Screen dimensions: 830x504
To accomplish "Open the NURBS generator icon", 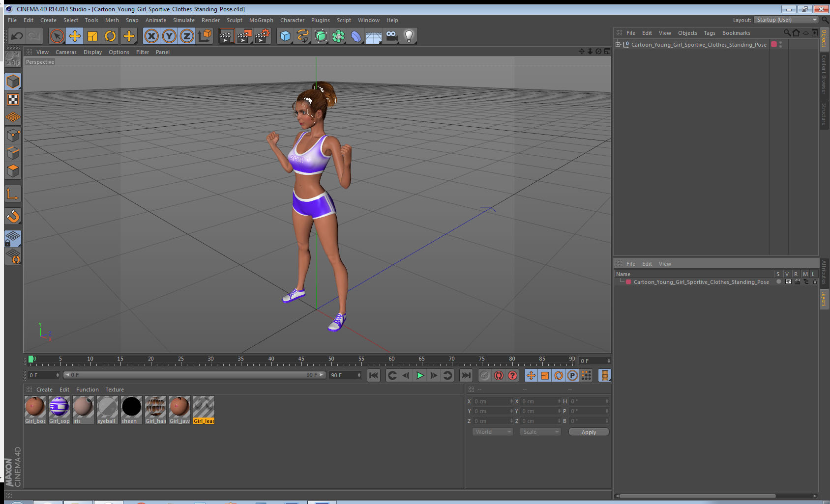I will 321,36.
